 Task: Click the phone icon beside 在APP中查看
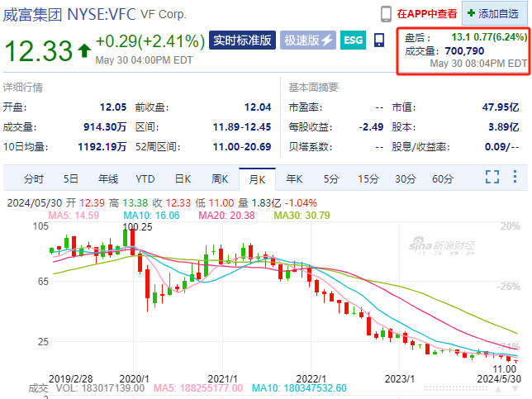pos(386,14)
